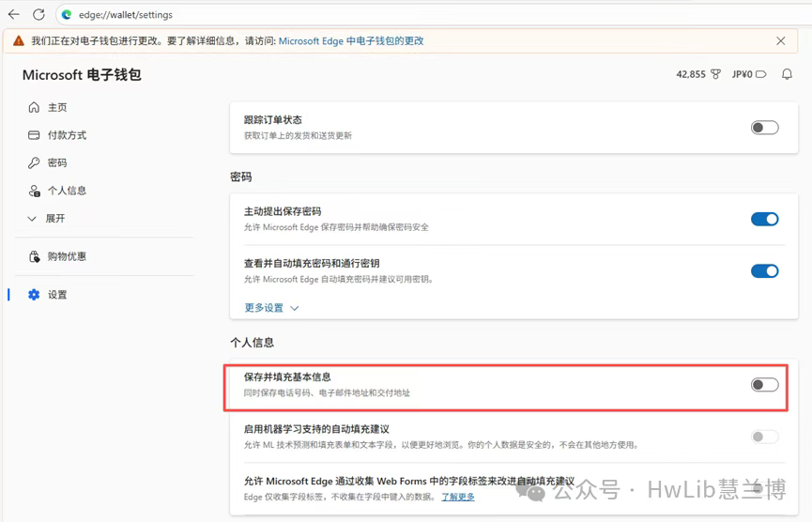Click the address bar edge://wallet/settings
812x522 pixels.
126,15
